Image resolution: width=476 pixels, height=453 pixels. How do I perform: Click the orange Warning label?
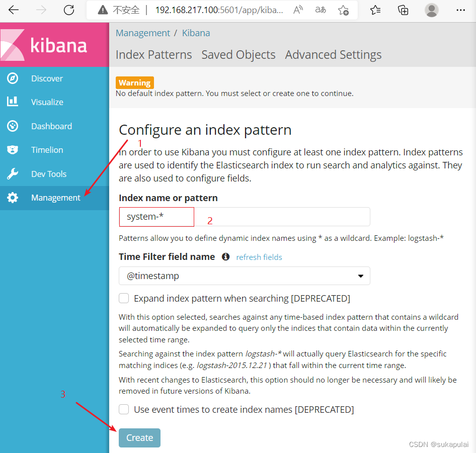pos(134,82)
